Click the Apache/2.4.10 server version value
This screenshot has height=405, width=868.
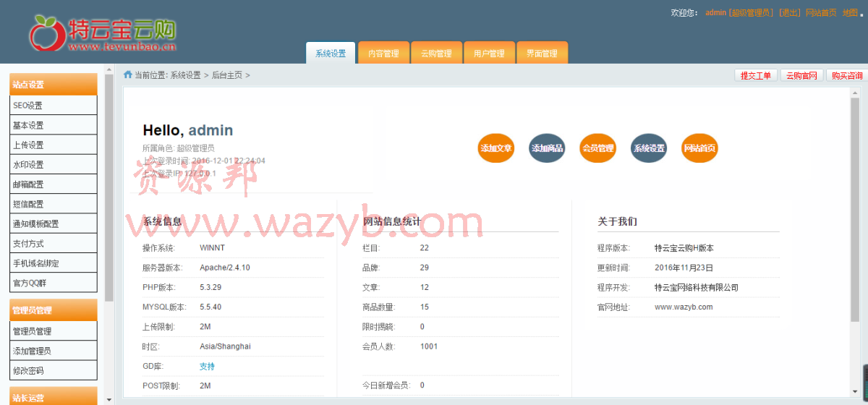pos(225,268)
